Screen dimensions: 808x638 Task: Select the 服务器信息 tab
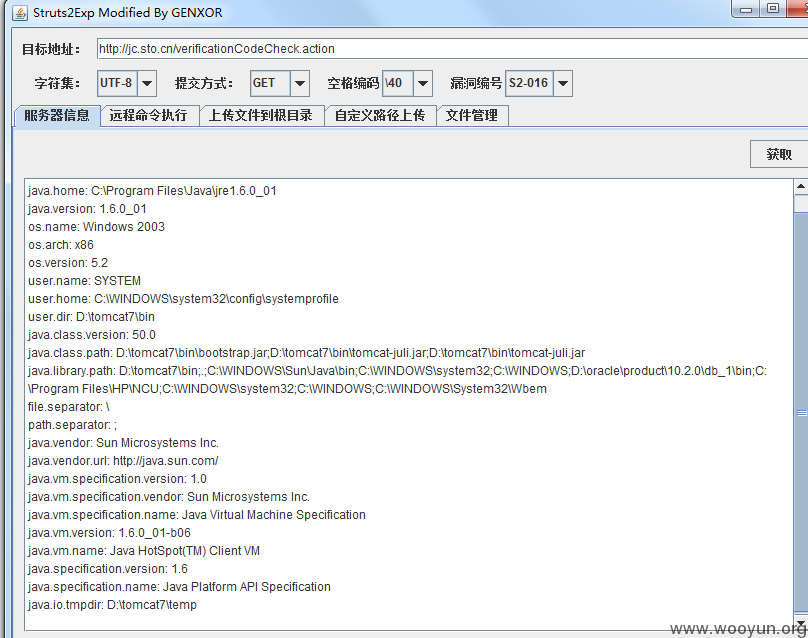[x=57, y=115]
